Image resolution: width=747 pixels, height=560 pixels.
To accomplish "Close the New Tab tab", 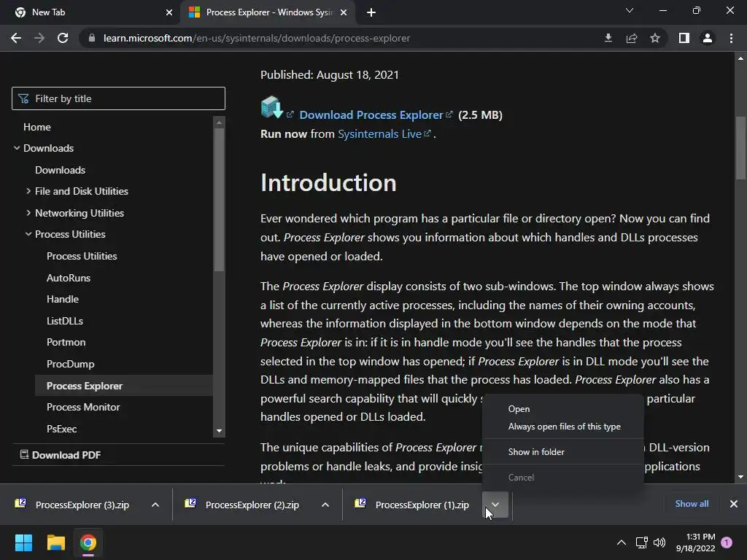I will (x=169, y=12).
